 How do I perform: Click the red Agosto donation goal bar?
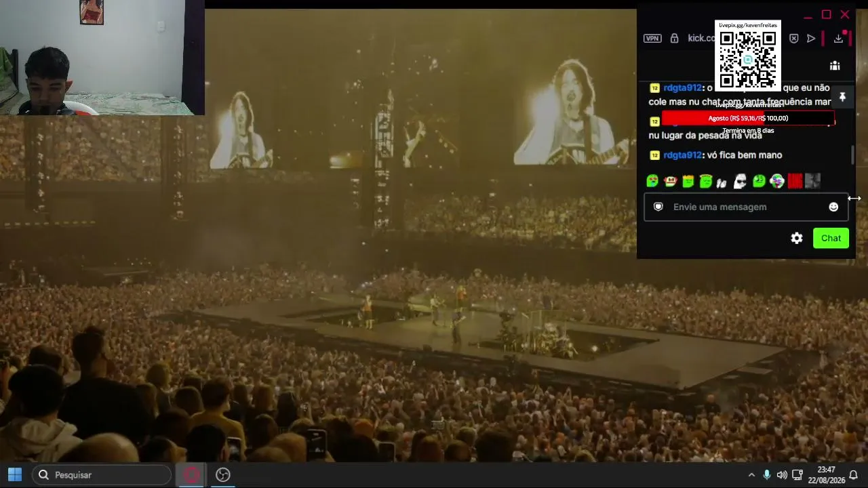748,118
